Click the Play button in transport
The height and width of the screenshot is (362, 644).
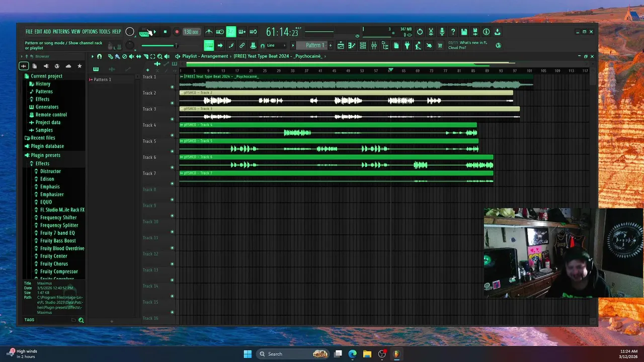(x=154, y=32)
